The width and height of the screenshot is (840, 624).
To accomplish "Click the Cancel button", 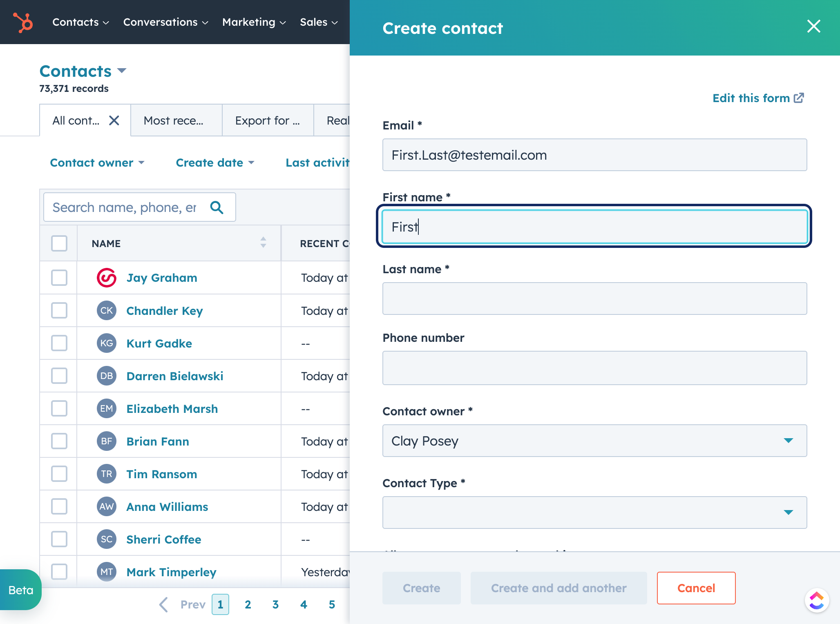I will [x=696, y=588].
